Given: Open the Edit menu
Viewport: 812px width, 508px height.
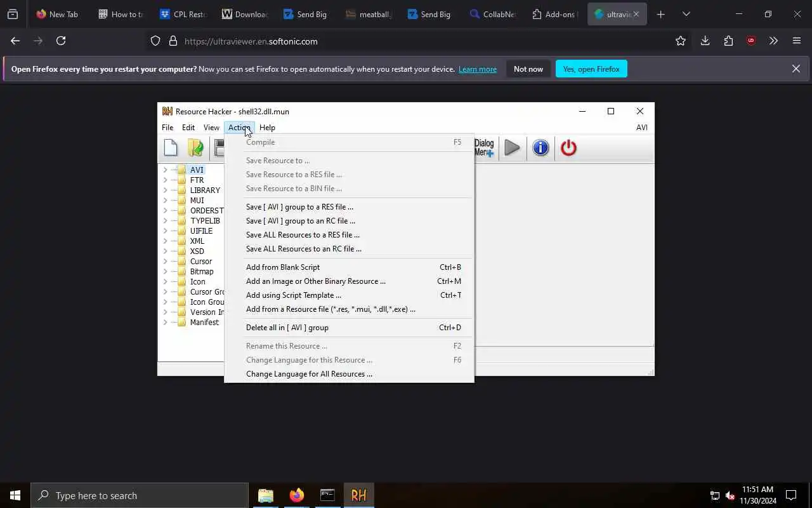Looking at the screenshot, I should click(x=188, y=128).
